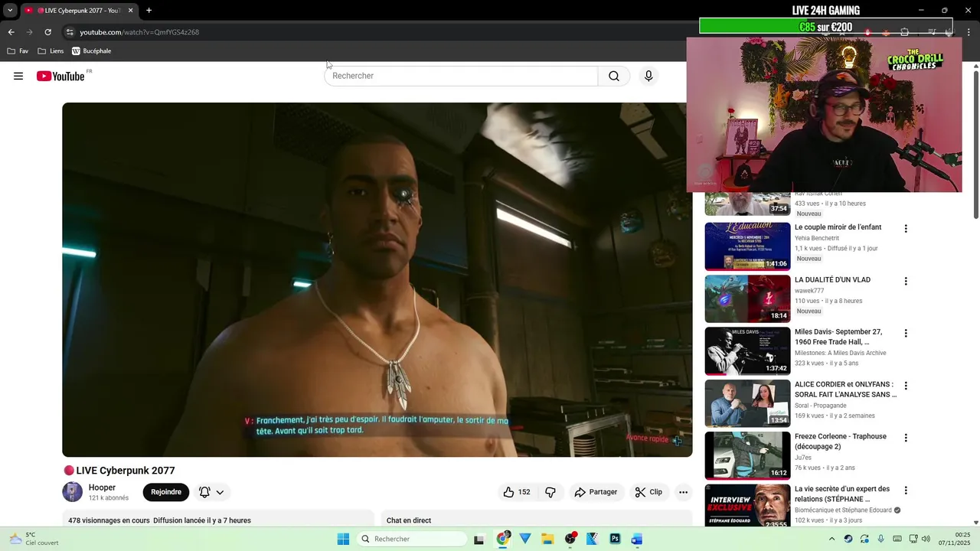Image resolution: width=980 pixels, height=551 pixels.
Task: Open more actions ellipsis below video
Action: (x=684, y=492)
